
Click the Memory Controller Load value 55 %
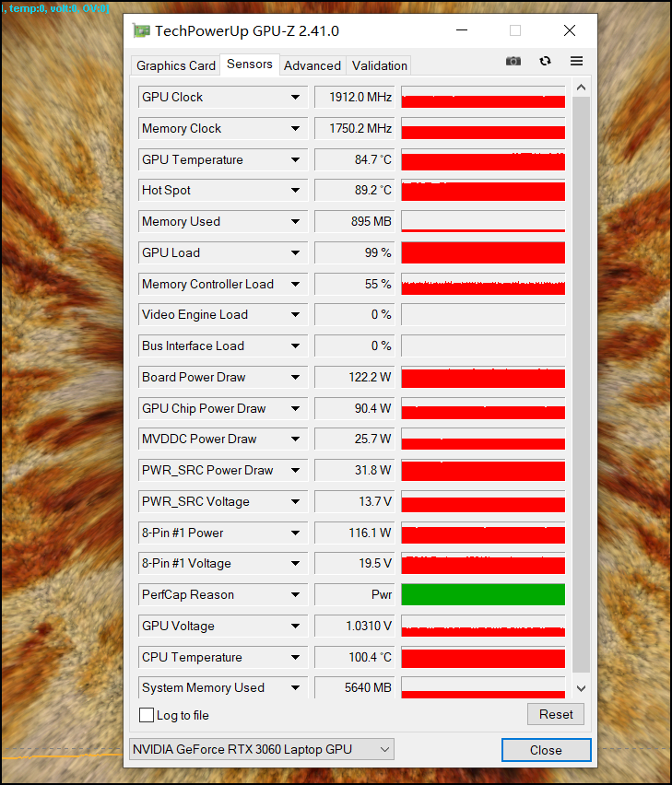[x=355, y=284]
